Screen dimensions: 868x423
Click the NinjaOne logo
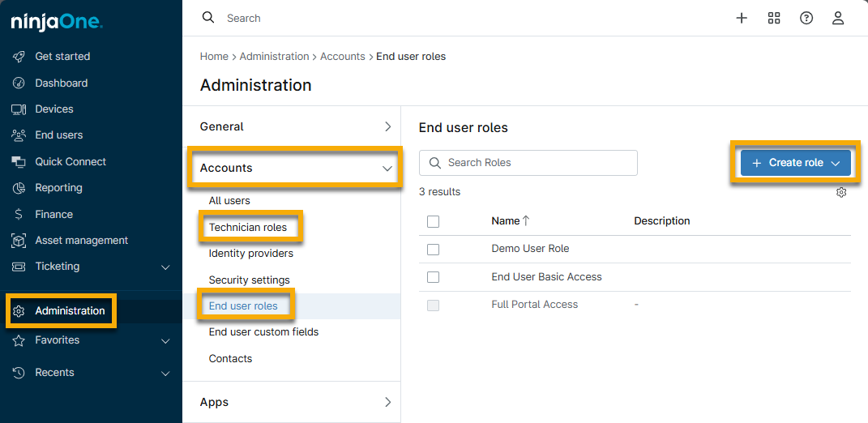click(56, 22)
